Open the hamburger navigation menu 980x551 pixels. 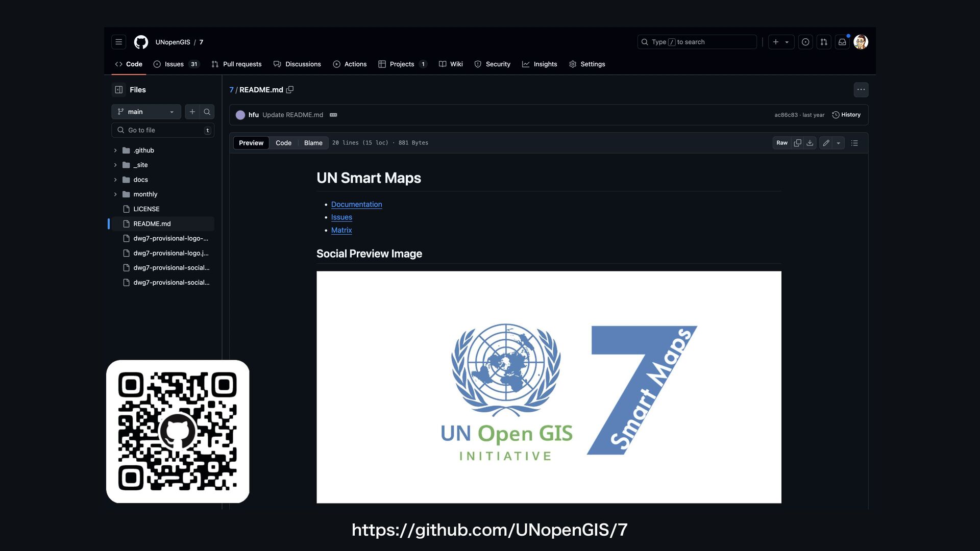click(118, 42)
